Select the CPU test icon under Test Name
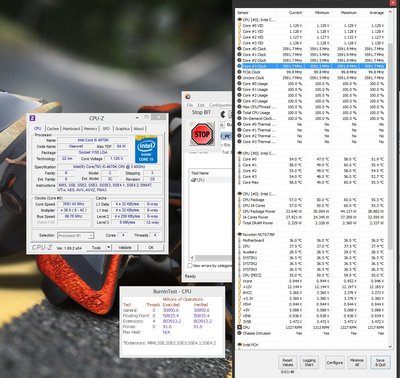 [193, 180]
